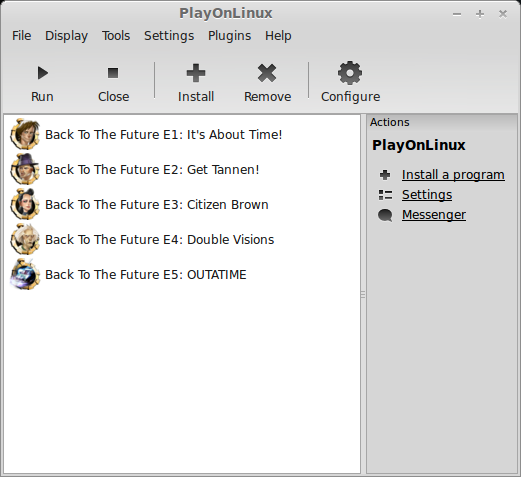
Task: Open Configure via the gear icon
Action: [350, 73]
